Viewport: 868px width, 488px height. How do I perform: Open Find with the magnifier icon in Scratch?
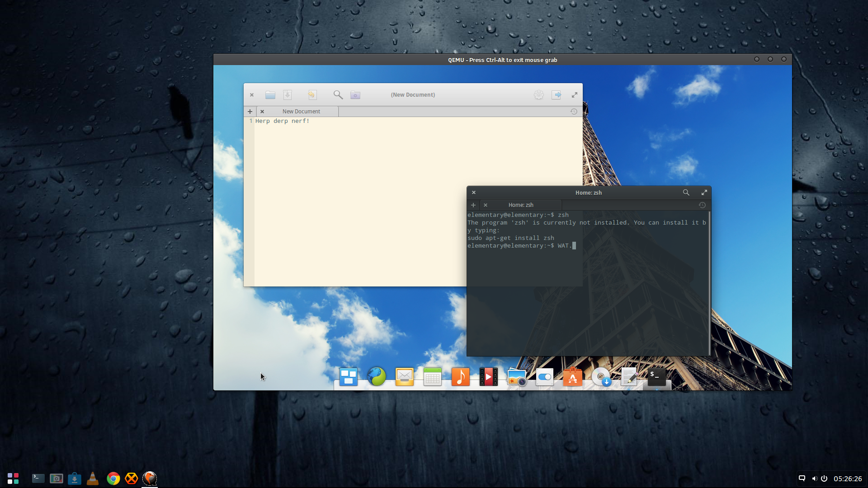point(338,95)
